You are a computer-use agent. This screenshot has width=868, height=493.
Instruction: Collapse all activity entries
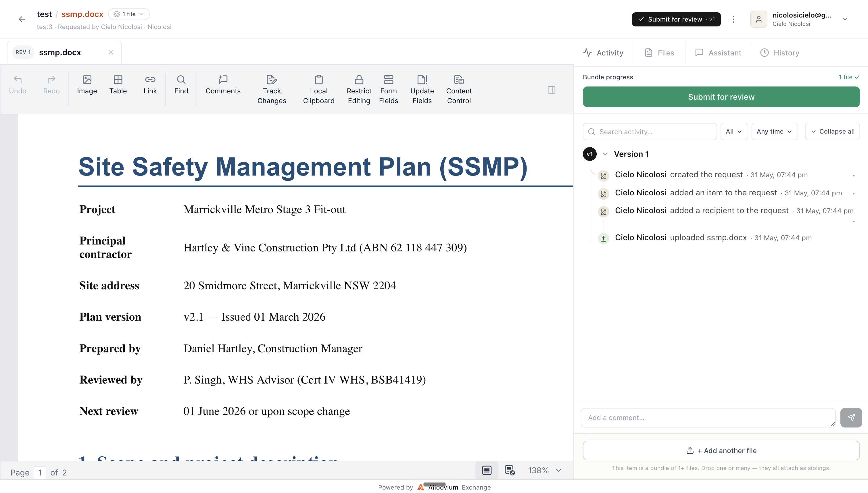[x=832, y=131]
